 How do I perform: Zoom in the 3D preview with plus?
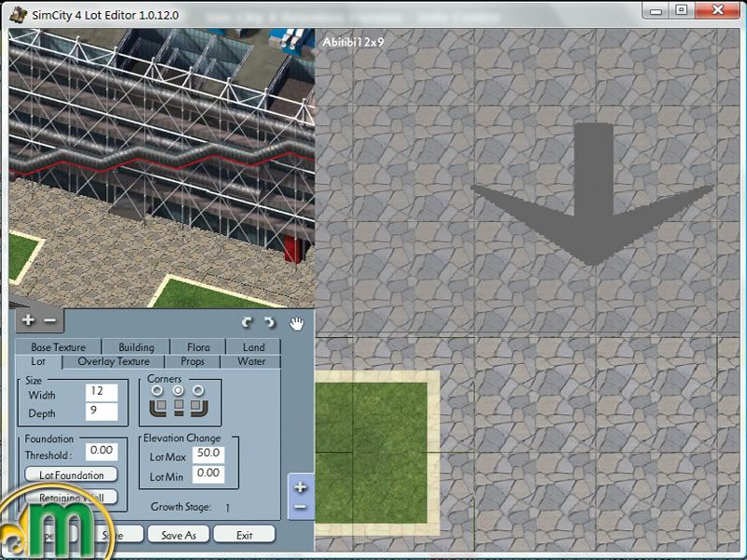(28, 320)
